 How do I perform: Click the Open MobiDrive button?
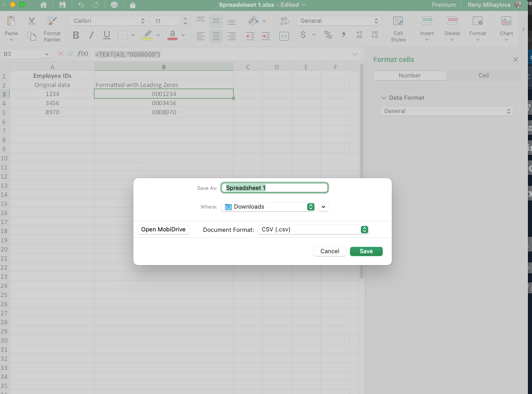coord(163,230)
